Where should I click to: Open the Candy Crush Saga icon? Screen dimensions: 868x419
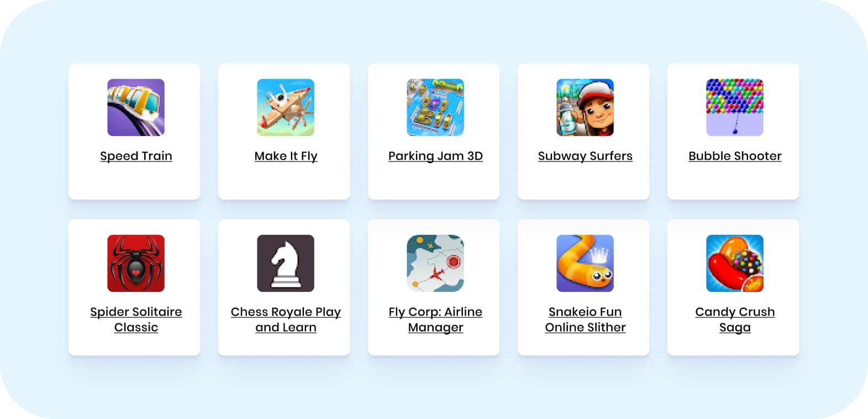[735, 263]
